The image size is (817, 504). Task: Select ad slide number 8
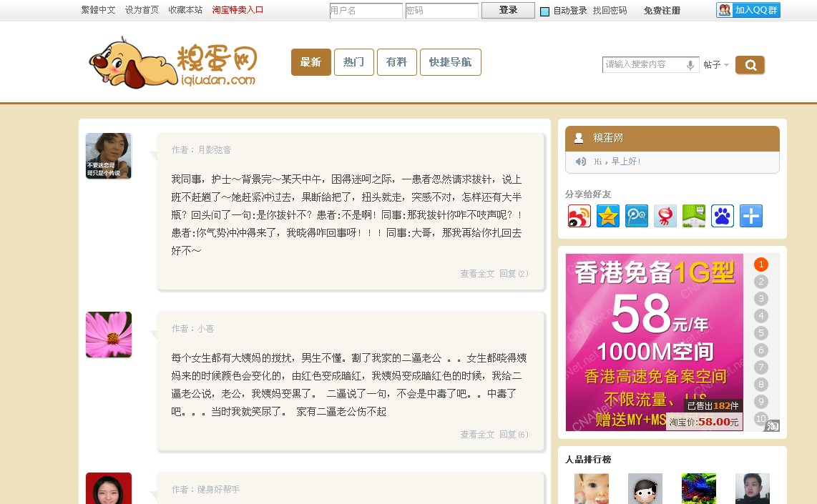(x=760, y=385)
